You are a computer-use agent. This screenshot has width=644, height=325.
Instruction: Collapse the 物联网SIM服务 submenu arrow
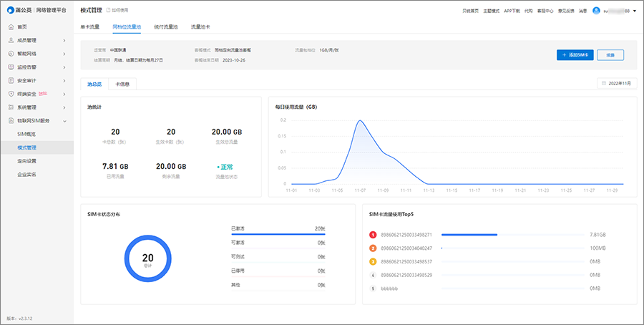[x=64, y=121]
